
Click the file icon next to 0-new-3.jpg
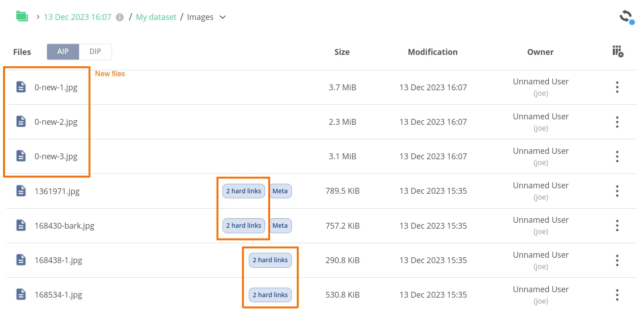[21, 156]
